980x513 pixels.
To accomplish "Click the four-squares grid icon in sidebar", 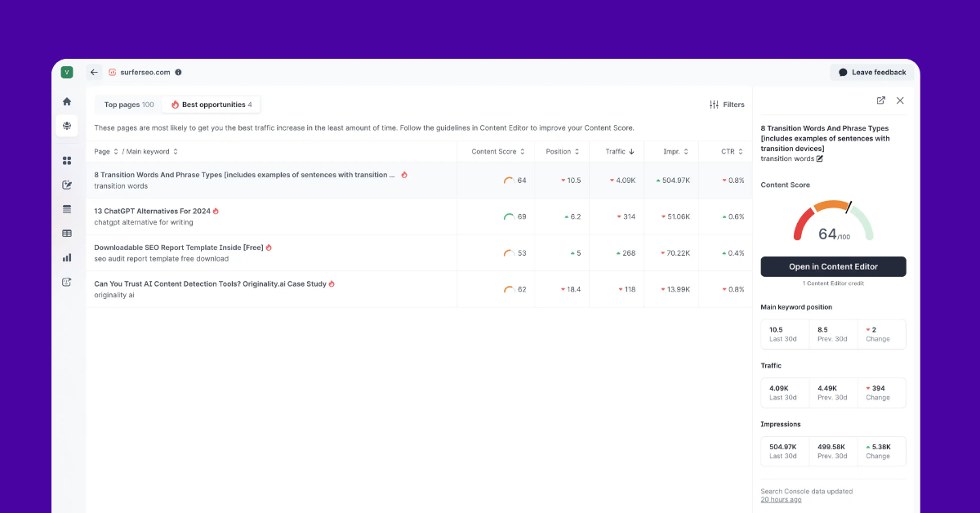I will click(67, 161).
